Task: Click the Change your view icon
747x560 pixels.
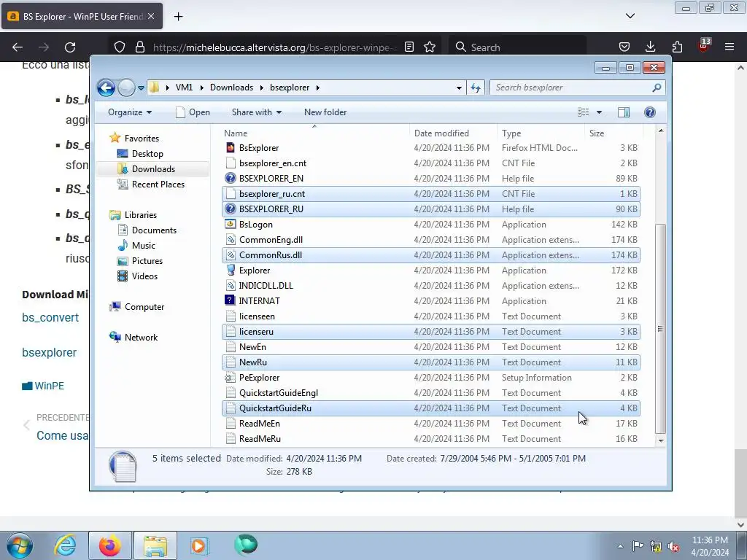Action: [584, 112]
